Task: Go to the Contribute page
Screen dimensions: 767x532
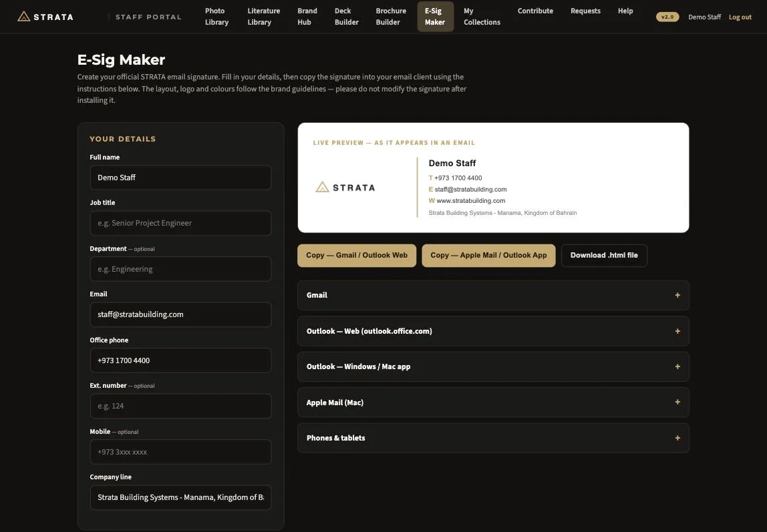Action: coord(535,11)
